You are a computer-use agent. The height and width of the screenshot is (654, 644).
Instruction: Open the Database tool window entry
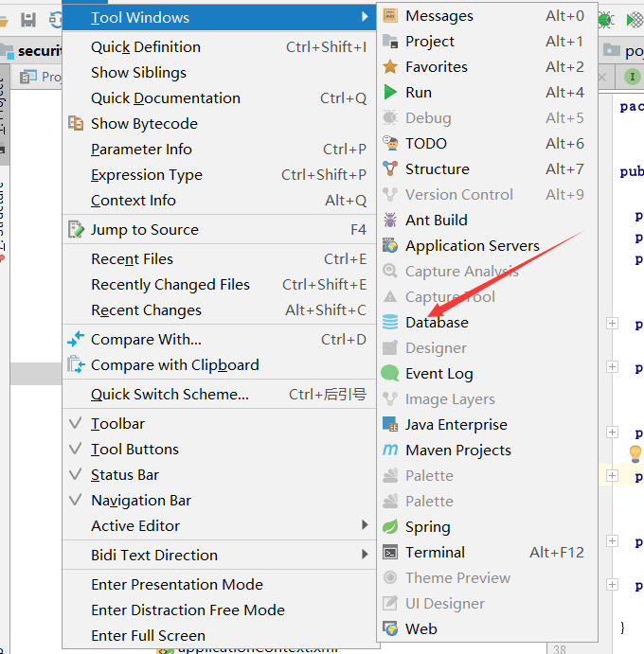487,323
